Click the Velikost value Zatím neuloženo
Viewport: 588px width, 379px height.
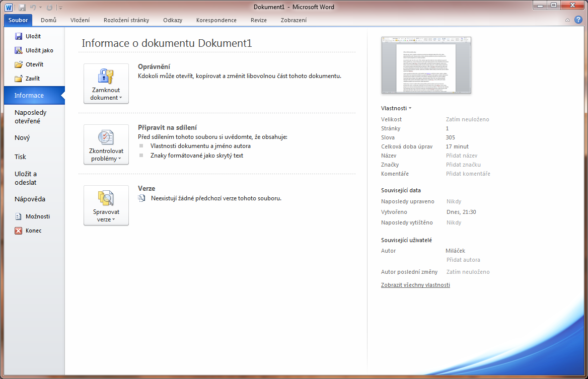[x=467, y=119]
